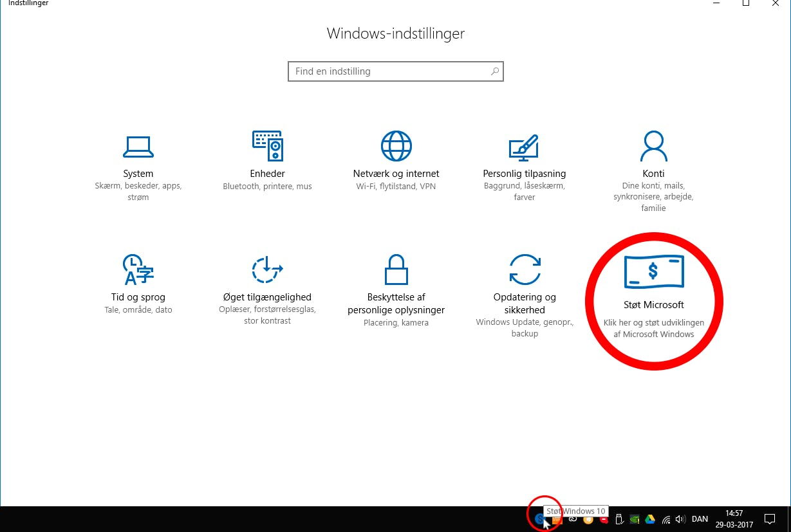Viewport: 791px width, 532px height.
Task: Click 'Tale, område, dato' description
Action: [138, 310]
